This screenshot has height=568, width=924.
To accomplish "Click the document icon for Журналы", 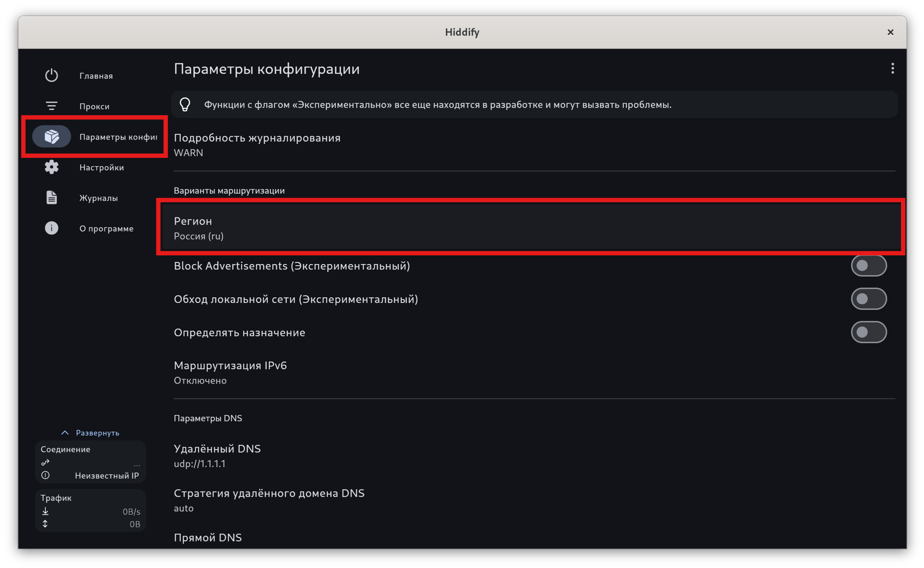I will (x=51, y=198).
